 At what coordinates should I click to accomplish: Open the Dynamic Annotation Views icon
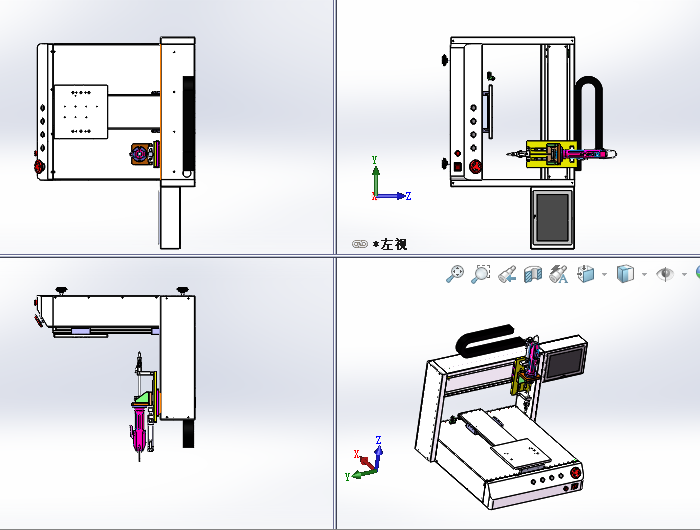[558, 274]
